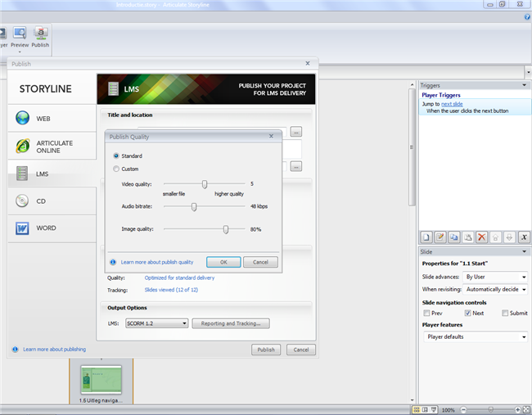Create a new trigger in Triggers panel

426,237
